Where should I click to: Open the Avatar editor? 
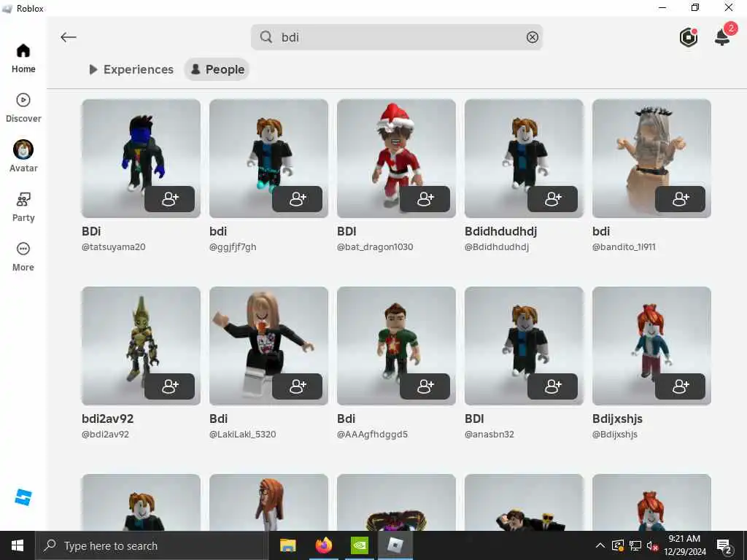(23, 157)
